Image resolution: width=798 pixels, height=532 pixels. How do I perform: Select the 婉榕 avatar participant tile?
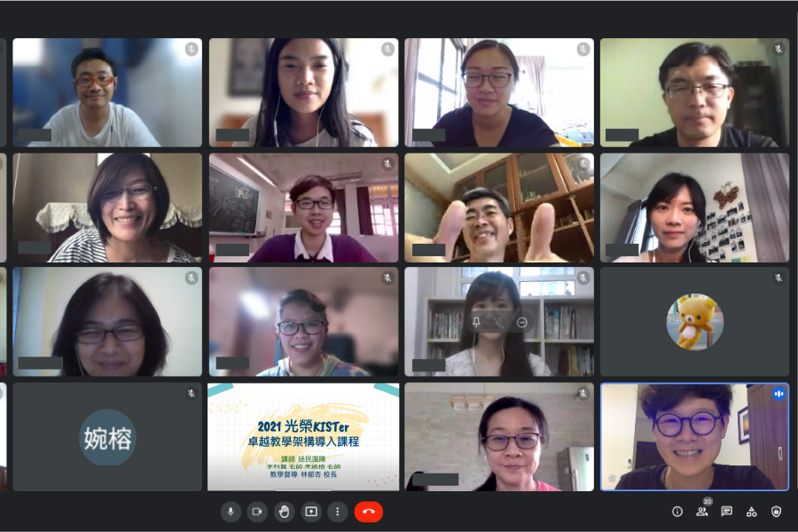point(107,437)
